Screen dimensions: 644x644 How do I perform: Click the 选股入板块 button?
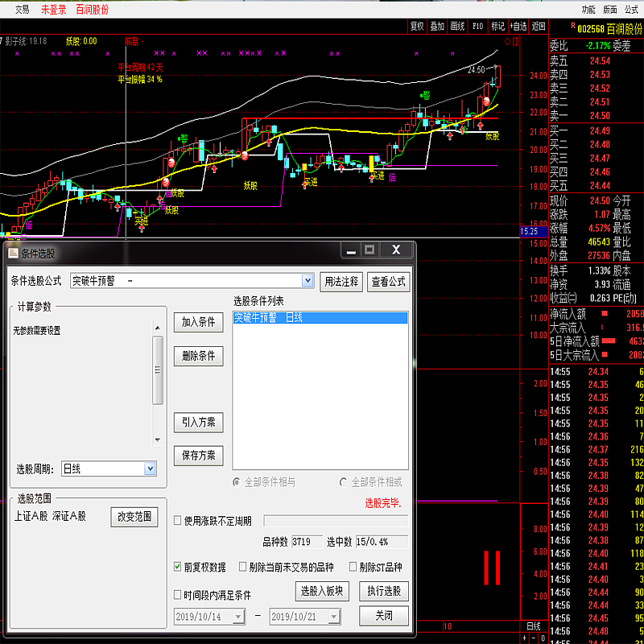pos(322,591)
